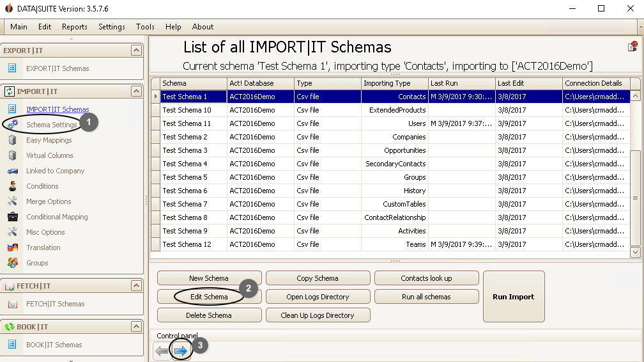The image size is (644, 362).
Task: Click the BOOK|IT Schemas list icon
Action: point(12,344)
